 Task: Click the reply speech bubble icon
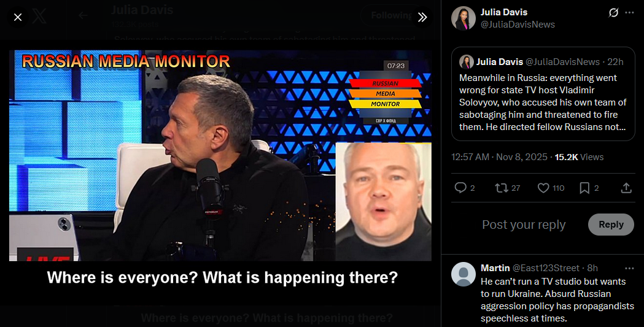[460, 188]
